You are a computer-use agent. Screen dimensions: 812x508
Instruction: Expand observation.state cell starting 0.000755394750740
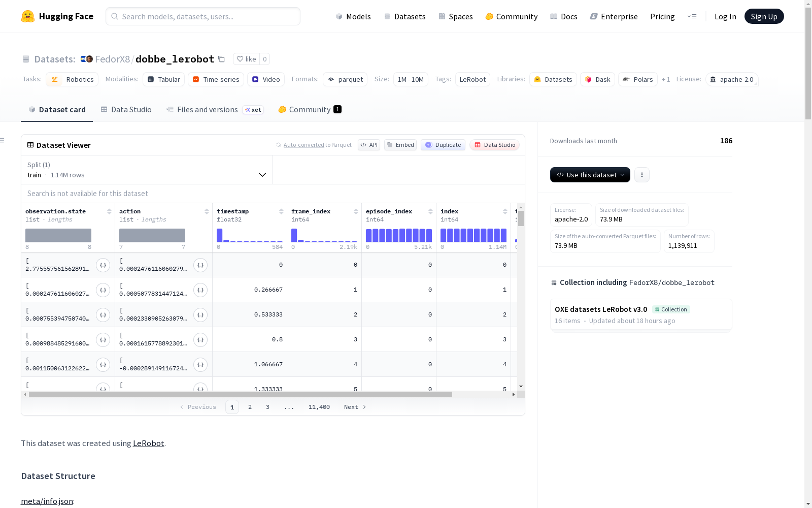pos(103,314)
